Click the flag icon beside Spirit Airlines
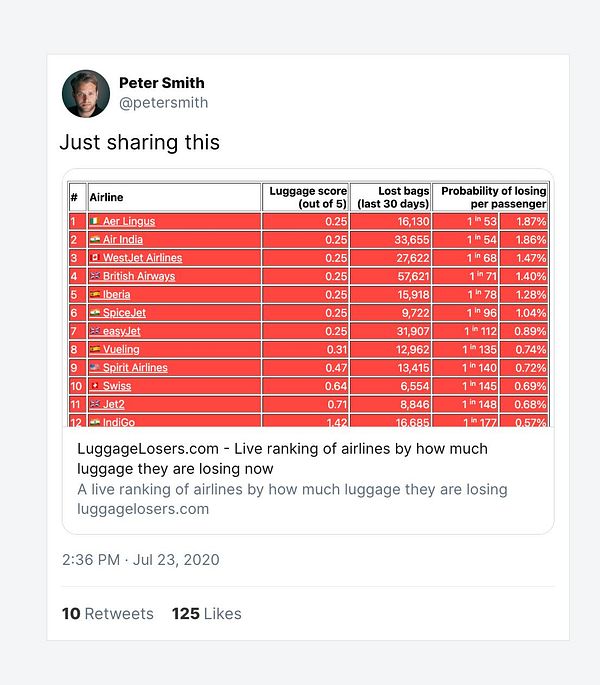Image resolution: width=600 pixels, height=685 pixels. 94,368
